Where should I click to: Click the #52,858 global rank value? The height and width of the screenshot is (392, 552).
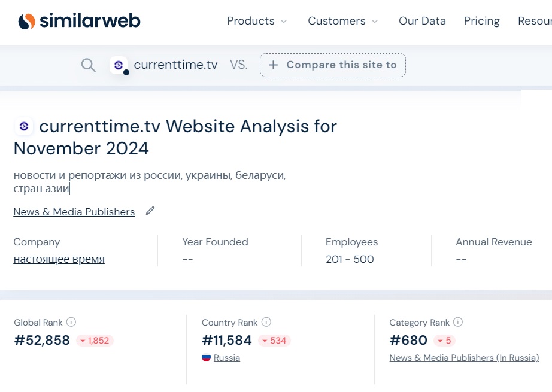click(42, 341)
